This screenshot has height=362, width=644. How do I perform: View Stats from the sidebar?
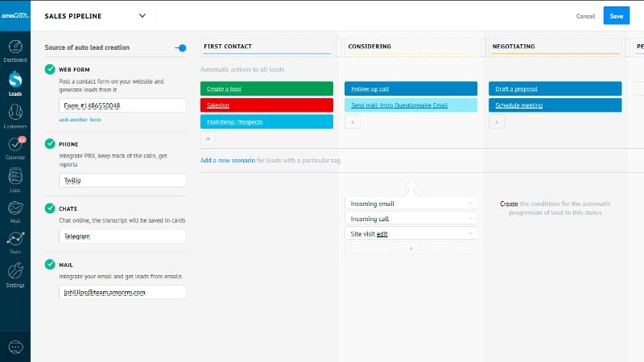14,241
